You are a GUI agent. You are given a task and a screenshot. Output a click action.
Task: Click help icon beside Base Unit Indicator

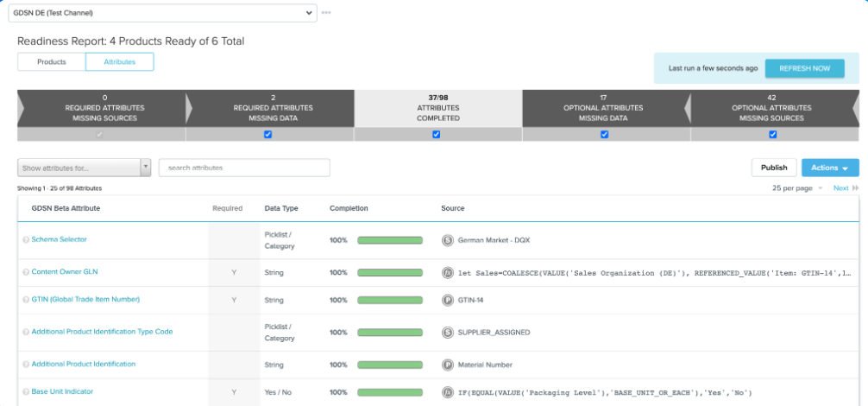coord(26,391)
